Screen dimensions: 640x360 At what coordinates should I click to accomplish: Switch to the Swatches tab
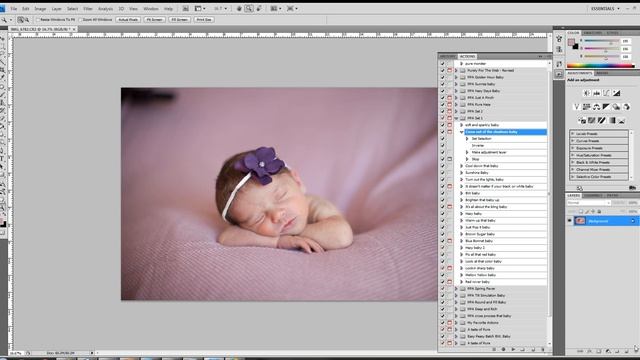[593, 33]
